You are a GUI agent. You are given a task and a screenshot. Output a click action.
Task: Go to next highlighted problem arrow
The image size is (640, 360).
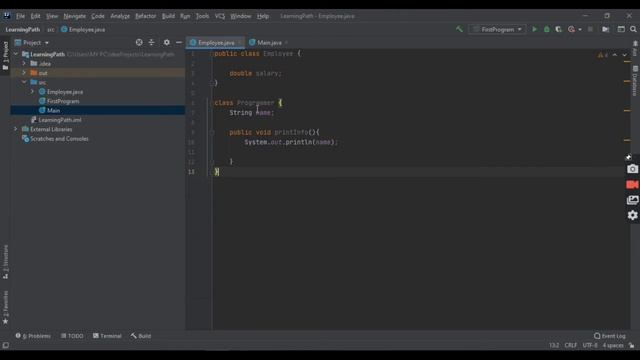tap(625, 55)
